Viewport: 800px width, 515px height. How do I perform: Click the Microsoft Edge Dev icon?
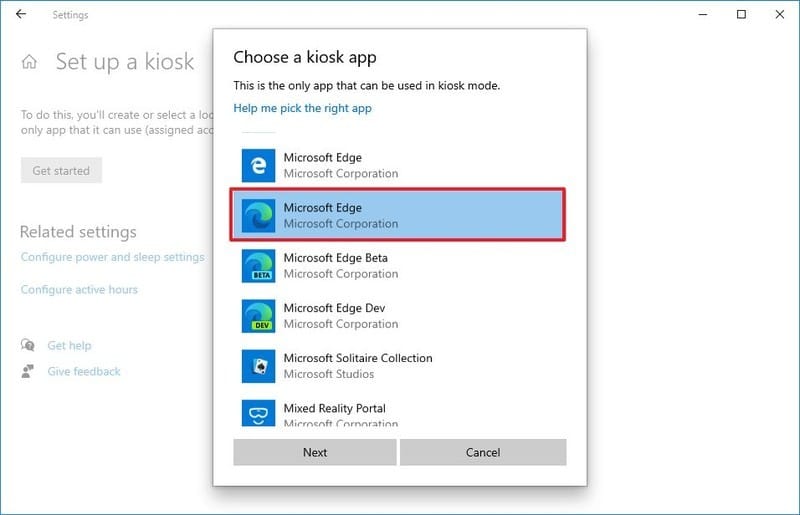[x=258, y=316]
